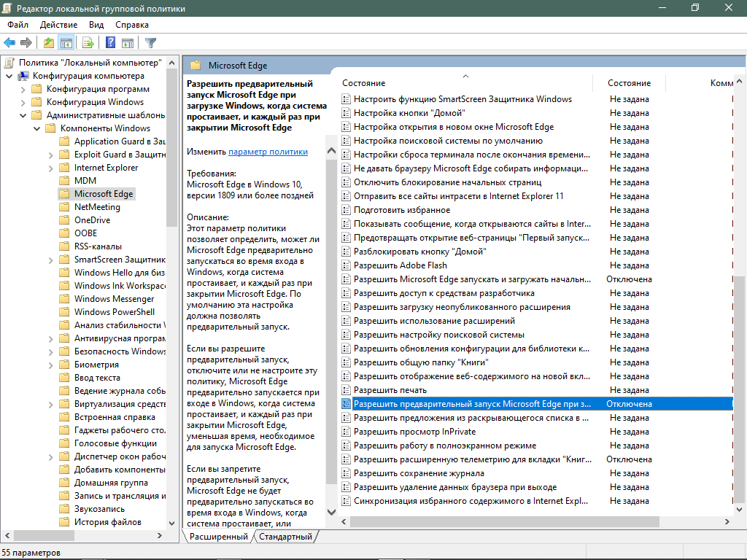This screenshot has width=747, height=560.
Task: Select 'Windows PowerShell' in the tree
Action: pos(115,312)
